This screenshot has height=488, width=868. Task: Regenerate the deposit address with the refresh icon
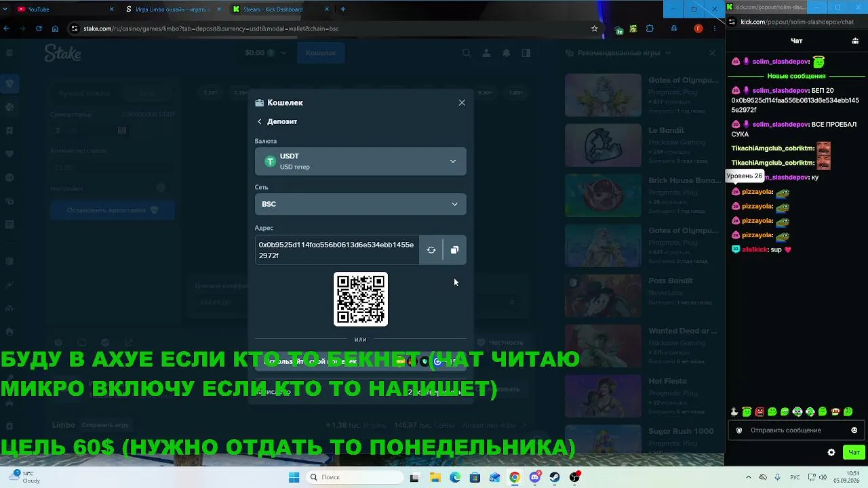pyautogui.click(x=431, y=250)
